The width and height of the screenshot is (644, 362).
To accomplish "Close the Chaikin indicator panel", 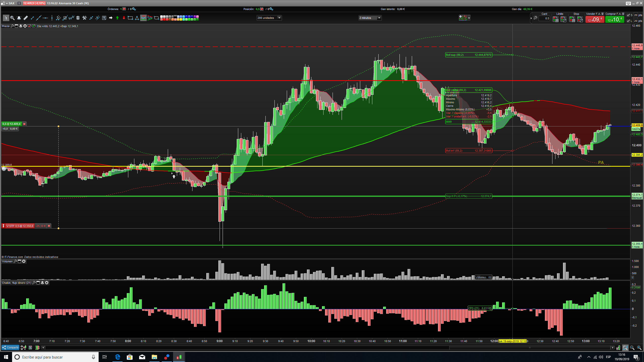I will coord(47,283).
